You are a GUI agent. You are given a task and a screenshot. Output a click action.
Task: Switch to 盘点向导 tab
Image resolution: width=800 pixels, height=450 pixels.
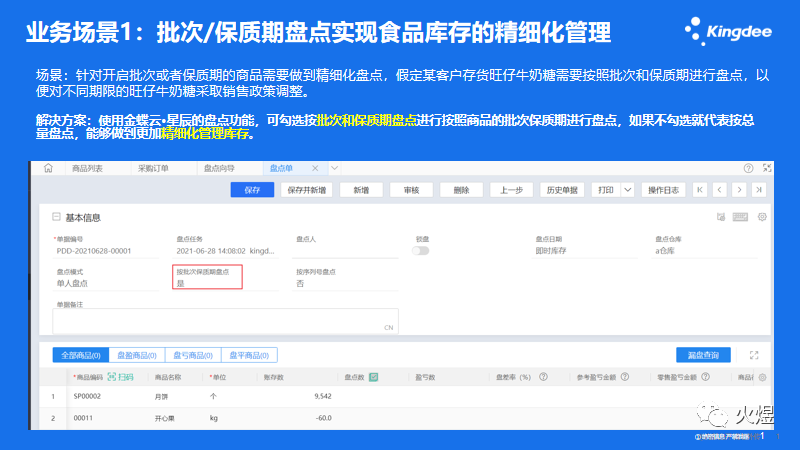point(219,168)
